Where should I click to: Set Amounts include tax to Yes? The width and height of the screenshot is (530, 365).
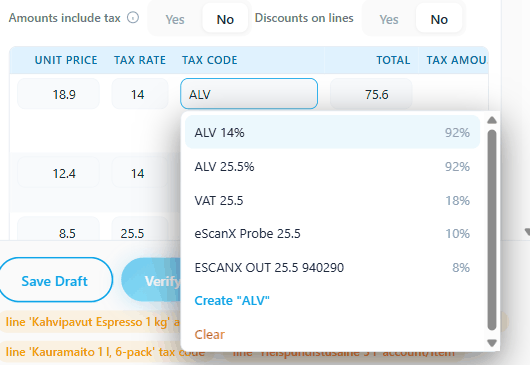pyautogui.click(x=175, y=20)
